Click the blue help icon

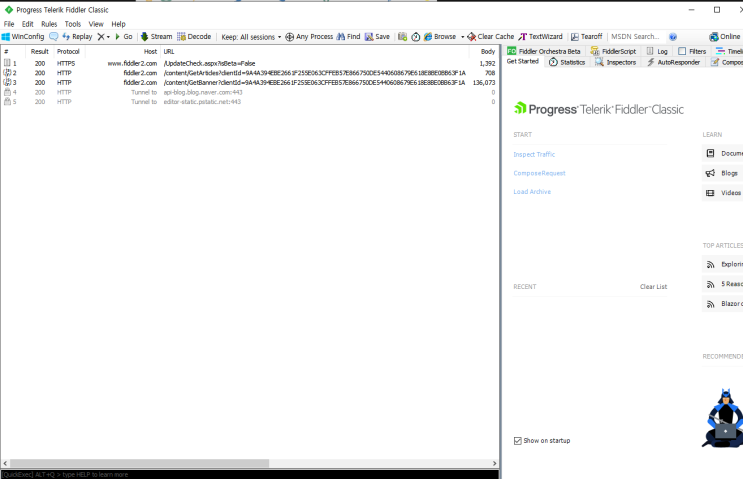coord(673,36)
